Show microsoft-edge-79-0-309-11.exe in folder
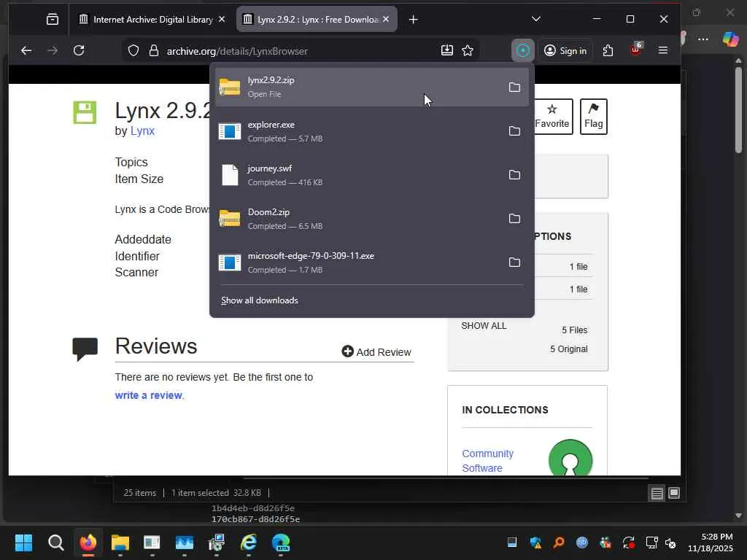 [x=514, y=262]
